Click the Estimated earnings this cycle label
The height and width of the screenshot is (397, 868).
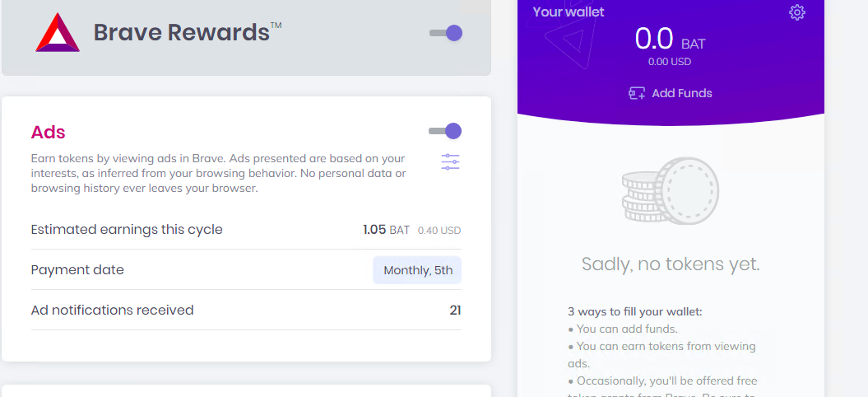pos(127,230)
